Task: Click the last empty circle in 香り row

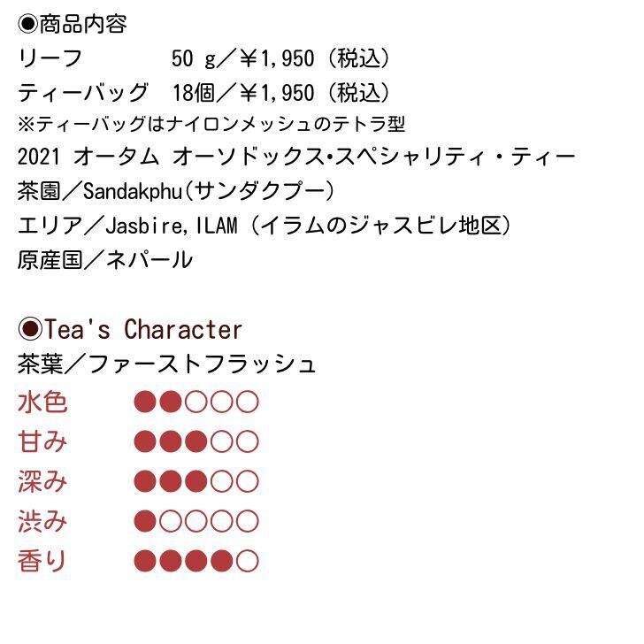Action: (x=248, y=561)
